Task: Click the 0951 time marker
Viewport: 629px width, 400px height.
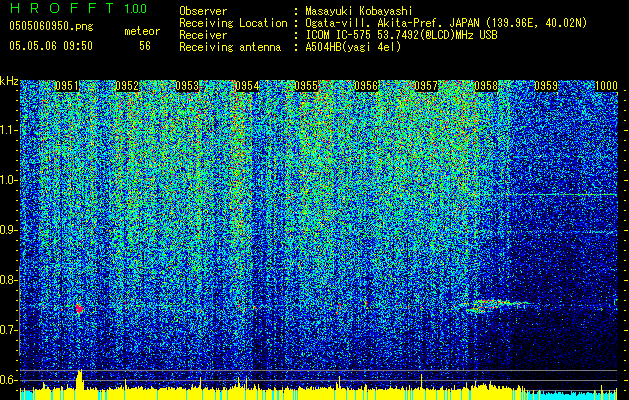Action: tap(67, 86)
